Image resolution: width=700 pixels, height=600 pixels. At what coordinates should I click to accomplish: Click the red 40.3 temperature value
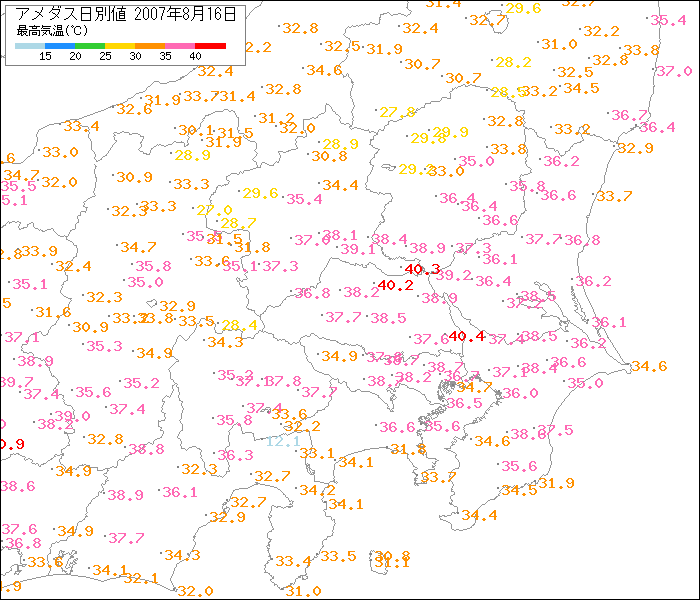[x=423, y=270]
